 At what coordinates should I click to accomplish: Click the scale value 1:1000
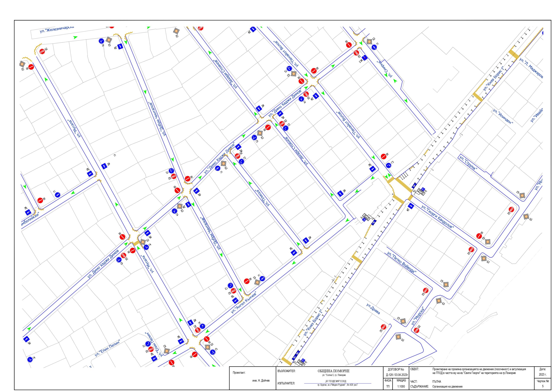point(401,386)
